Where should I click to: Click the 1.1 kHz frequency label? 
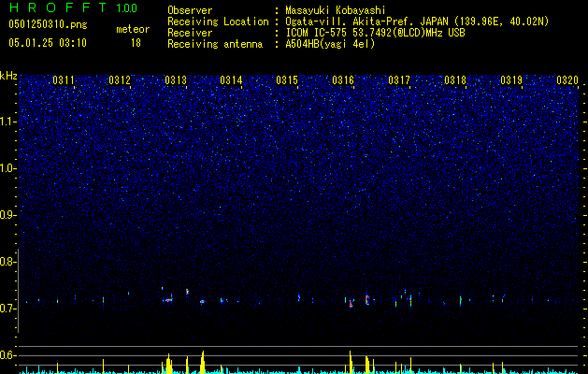[7, 122]
